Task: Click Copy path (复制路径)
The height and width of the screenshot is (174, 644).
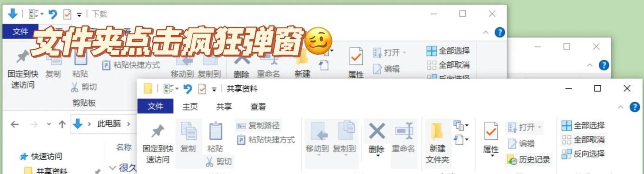Action: [258, 126]
